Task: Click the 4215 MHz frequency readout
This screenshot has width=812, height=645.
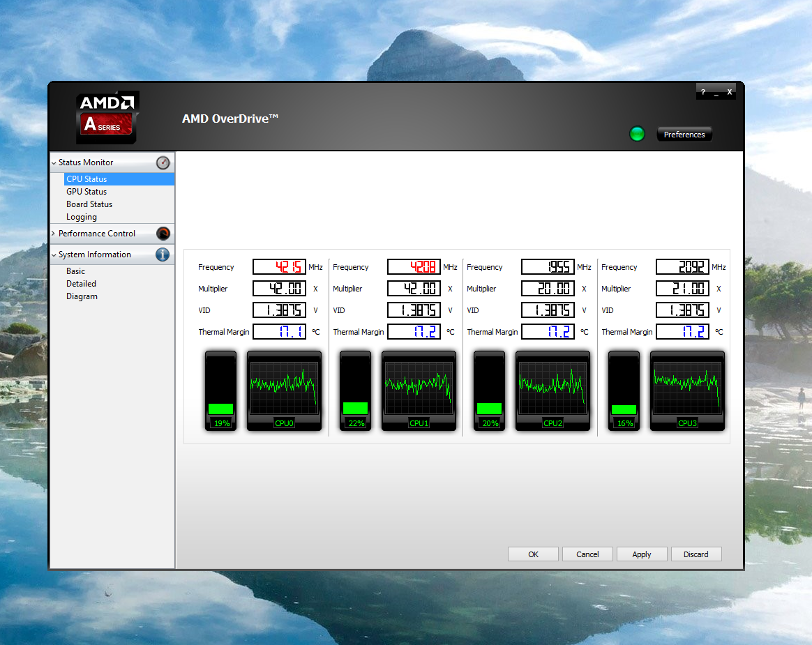Action: [x=279, y=267]
